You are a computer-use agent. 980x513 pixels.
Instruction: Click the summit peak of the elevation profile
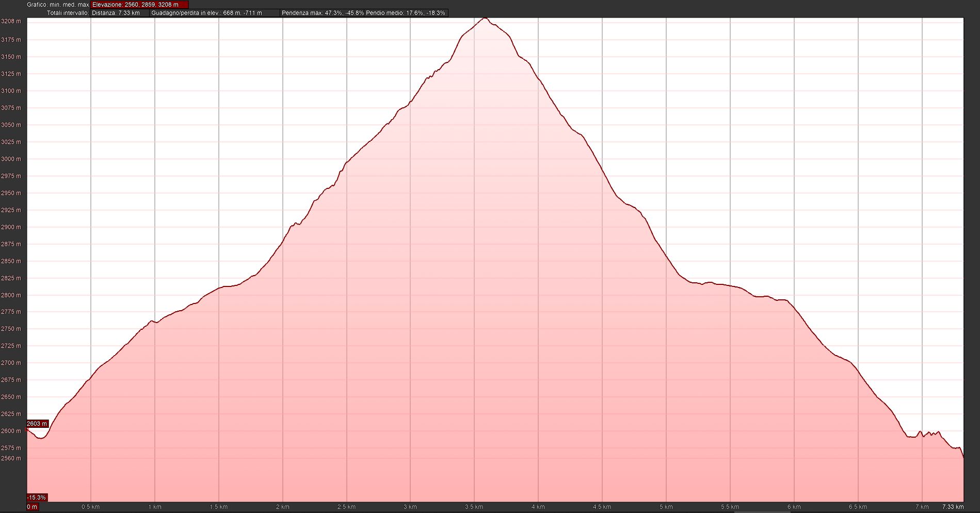click(x=485, y=19)
